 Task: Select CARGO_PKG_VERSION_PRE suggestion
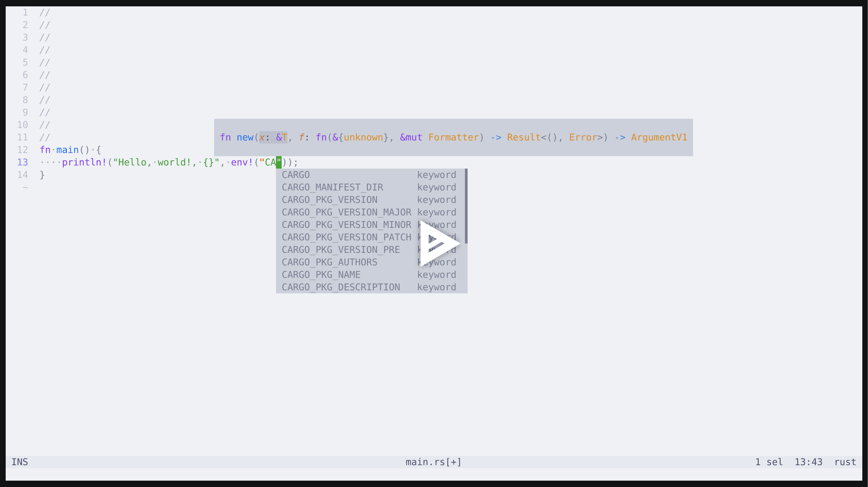[370, 250]
